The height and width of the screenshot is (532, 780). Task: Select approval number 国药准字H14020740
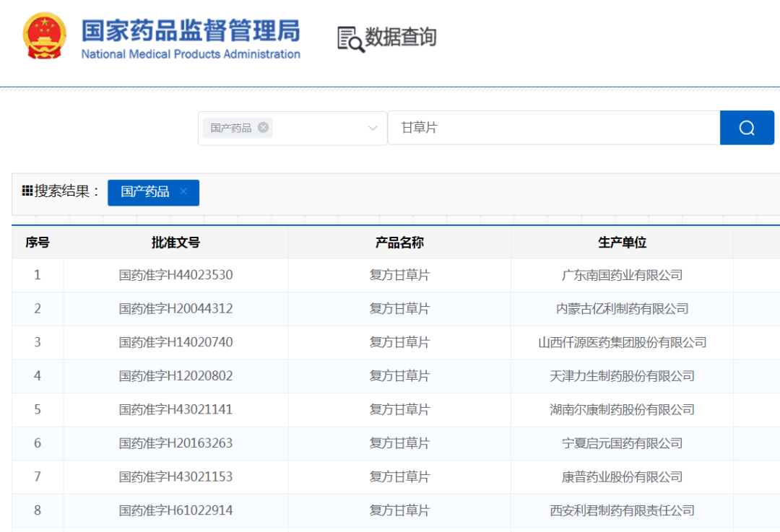point(175,342)
